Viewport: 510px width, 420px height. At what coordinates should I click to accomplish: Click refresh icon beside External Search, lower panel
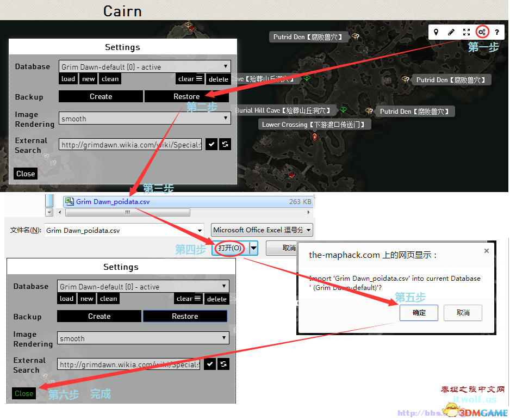pos(223,364)
